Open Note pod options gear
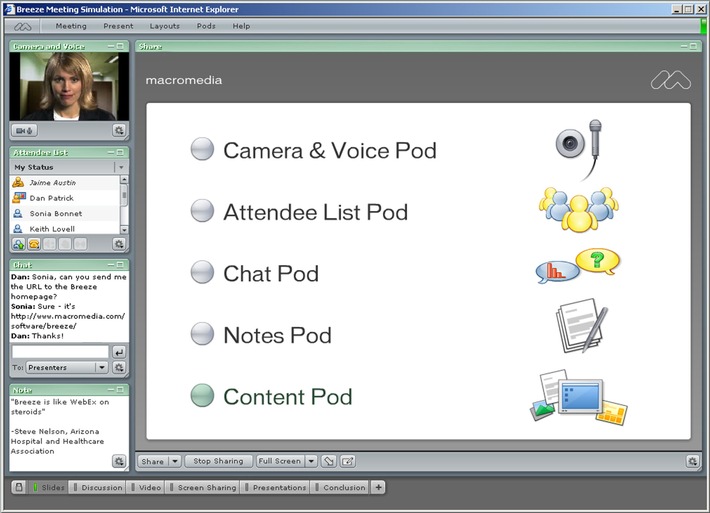The width and height of the screenshot is (710, 513). [x=119, y=461]
